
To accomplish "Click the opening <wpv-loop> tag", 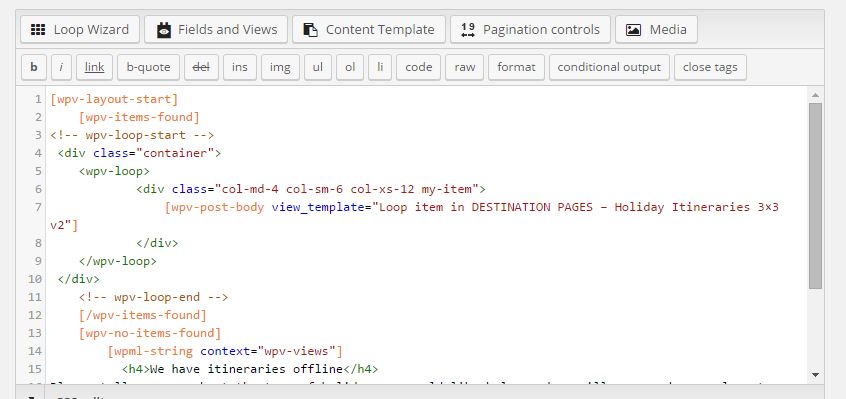I will 114,171.
